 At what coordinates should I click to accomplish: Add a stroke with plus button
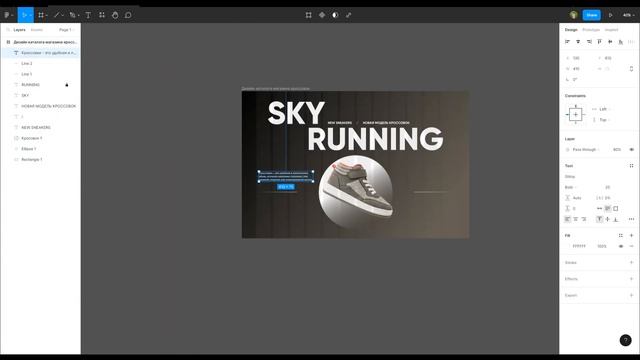[631, 262]
